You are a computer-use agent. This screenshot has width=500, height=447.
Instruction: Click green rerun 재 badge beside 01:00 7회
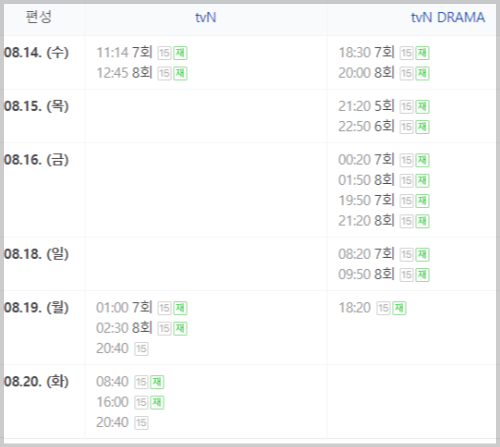[180, 308]
